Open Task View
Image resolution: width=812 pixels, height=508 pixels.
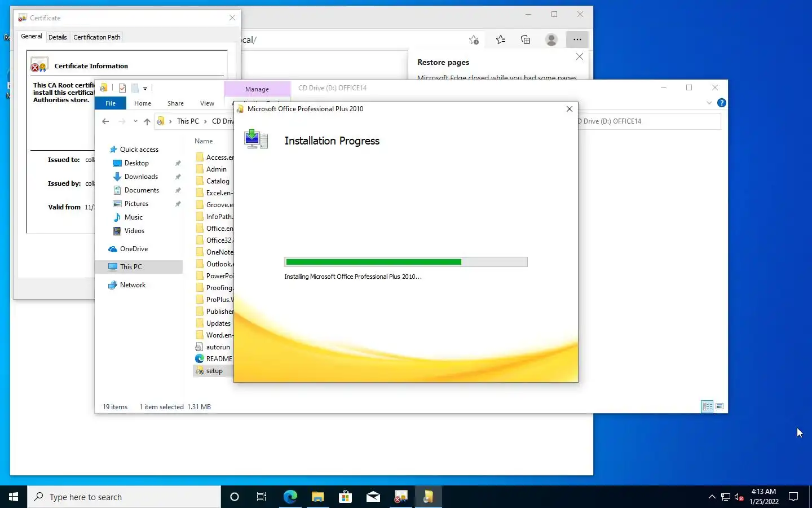click(262, 497)
